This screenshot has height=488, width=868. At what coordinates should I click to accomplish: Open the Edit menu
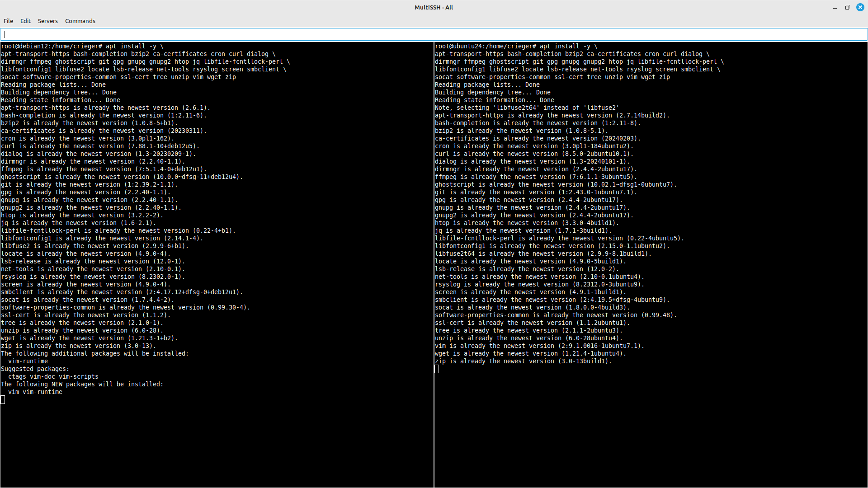[x=25, y=21]
